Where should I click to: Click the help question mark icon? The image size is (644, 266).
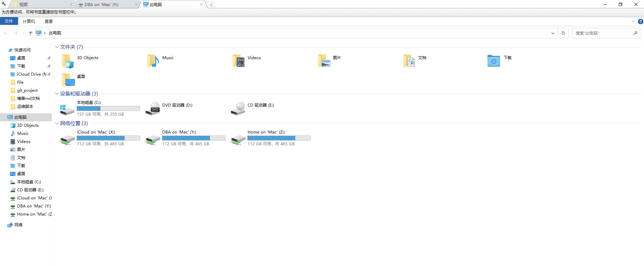tap(640, 22)
